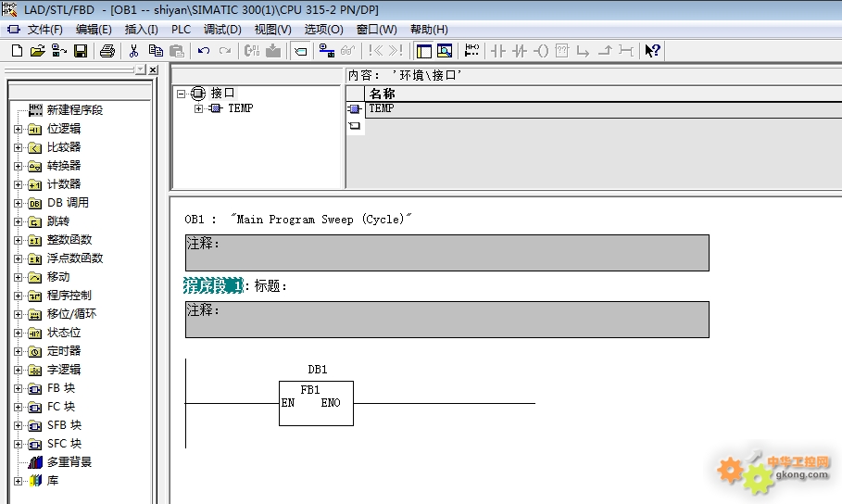
Task: Click the DB1 instance label above FB1
Action: (318, 370)
